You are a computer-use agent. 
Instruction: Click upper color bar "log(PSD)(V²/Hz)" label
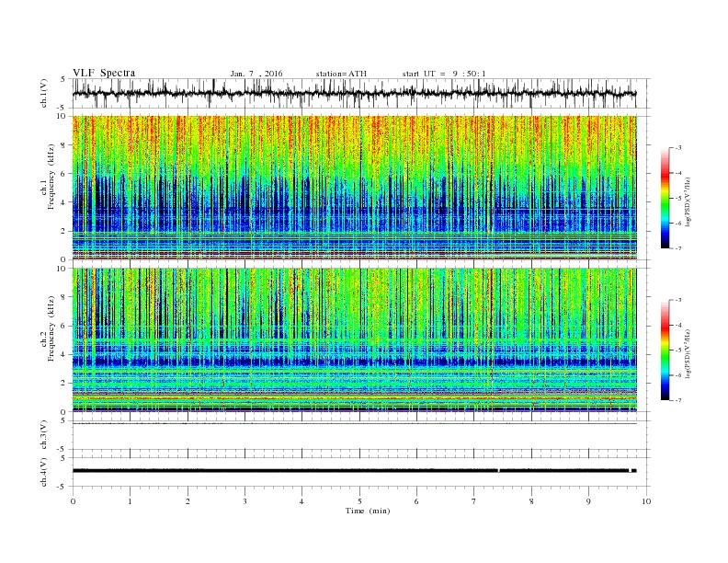689,202
